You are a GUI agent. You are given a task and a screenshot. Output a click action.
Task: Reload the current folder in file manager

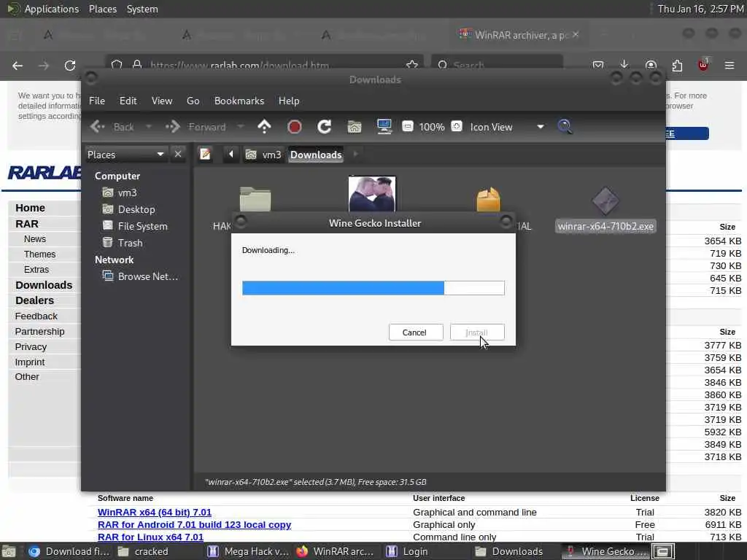pos(325,127)
